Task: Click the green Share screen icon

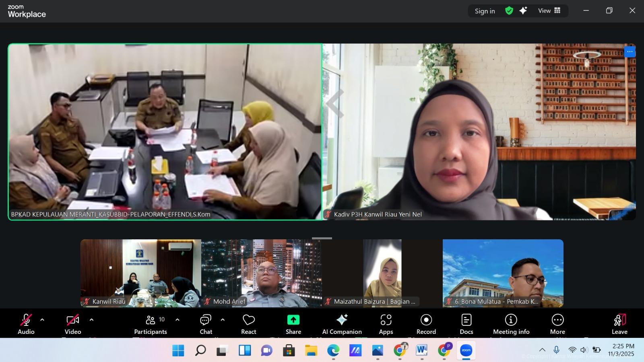Action: (293, 320)
